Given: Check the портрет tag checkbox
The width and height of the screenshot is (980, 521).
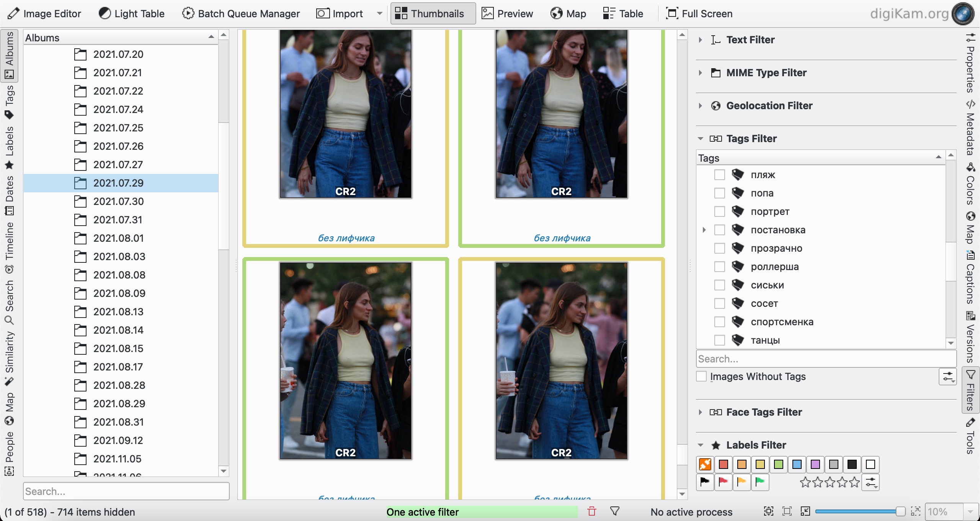Looking at the screenshot, I should (x=720, y=211).
